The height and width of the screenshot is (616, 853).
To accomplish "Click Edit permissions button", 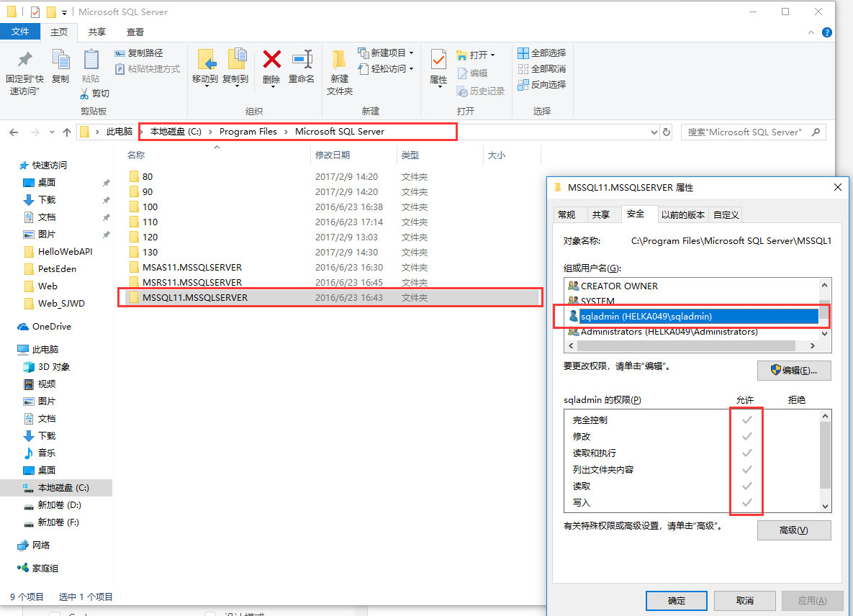I will 794,371.
